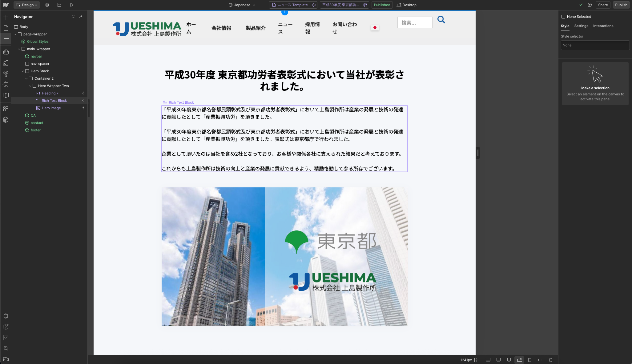The width and height of the screenshot is (632, 364).
Task: Open the Webflow logo menu
Action: tap(6, 5)
